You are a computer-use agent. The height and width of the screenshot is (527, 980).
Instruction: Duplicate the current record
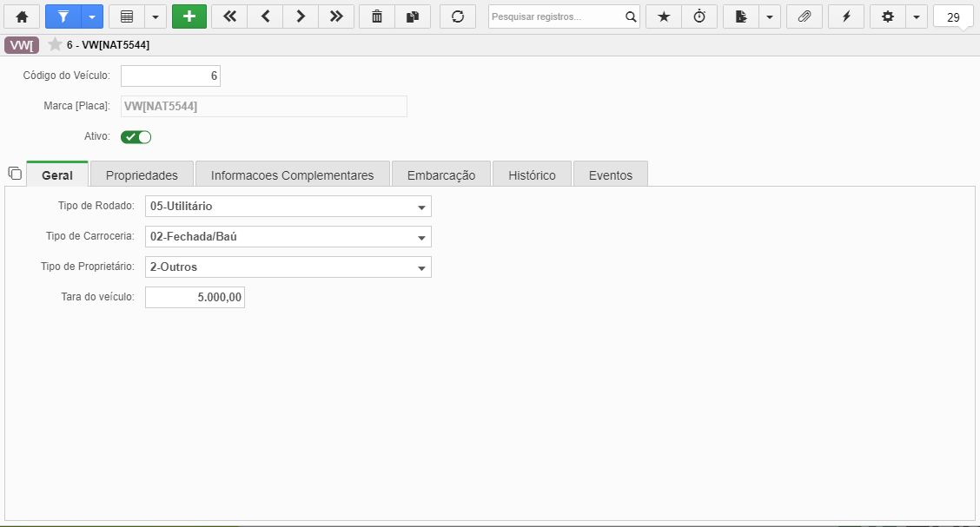pos(413,16)
